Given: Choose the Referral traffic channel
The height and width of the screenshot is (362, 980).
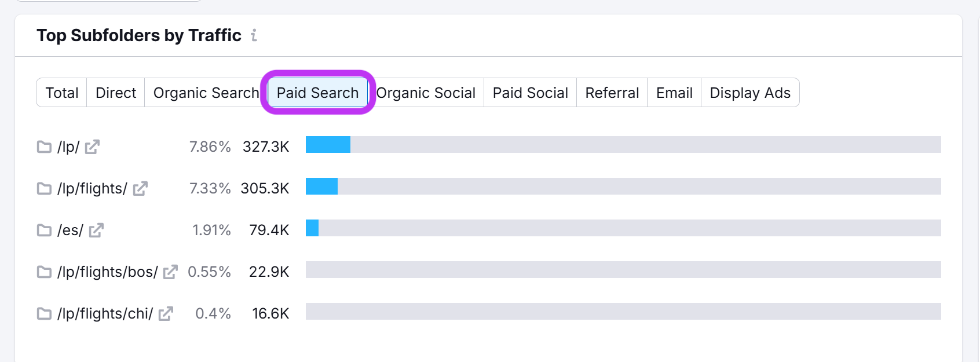Looking at the screenshot, I should tap(612, 92).
